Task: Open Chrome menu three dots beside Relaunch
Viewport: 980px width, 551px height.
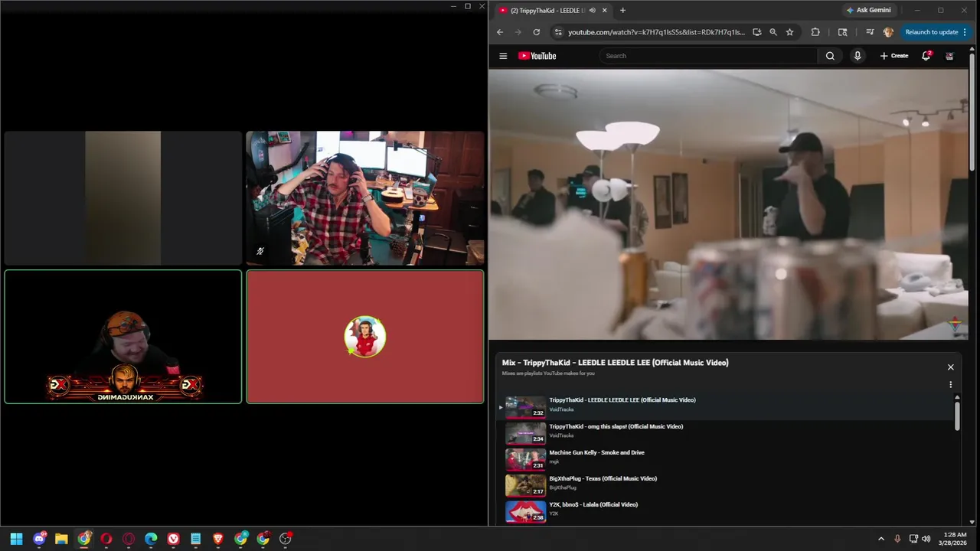Action: (x=965, y=32)
